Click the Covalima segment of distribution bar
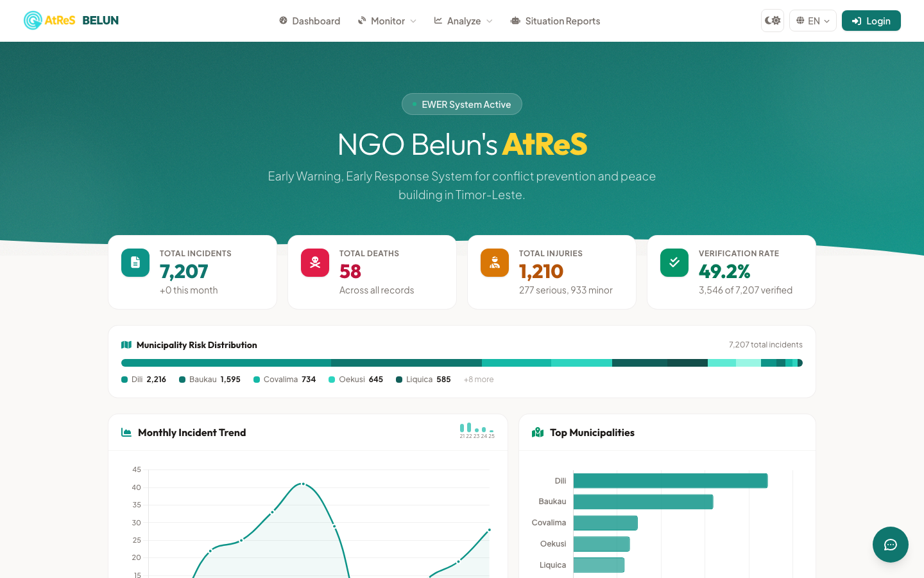 point(517,363)
